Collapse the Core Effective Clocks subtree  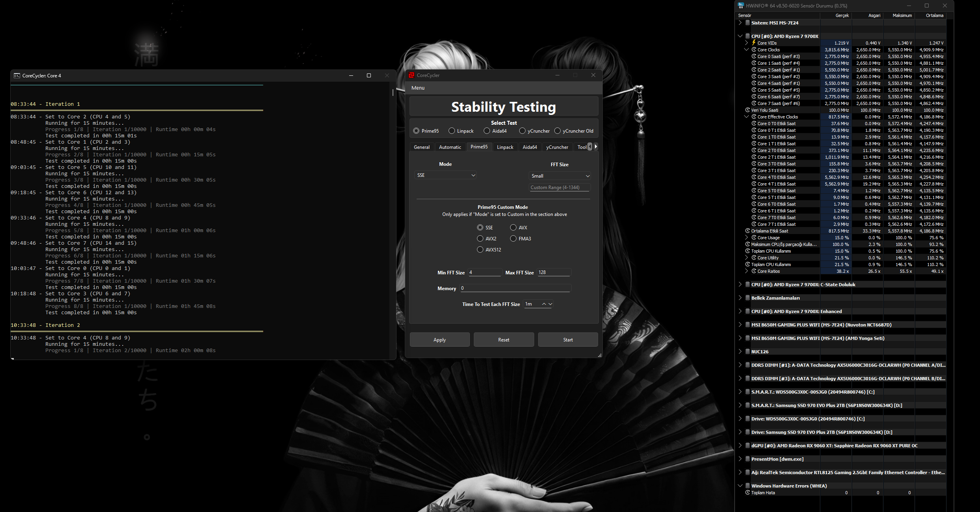(746, 116)
